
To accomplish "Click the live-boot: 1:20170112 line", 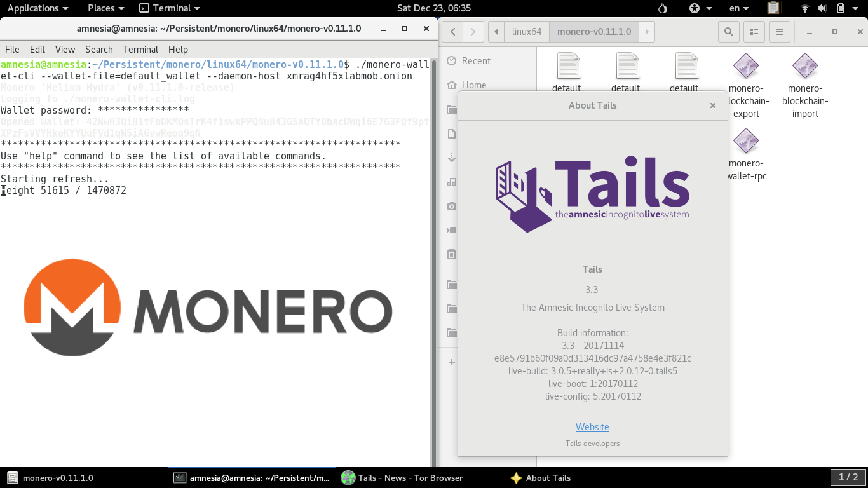I will coord(593,384).
